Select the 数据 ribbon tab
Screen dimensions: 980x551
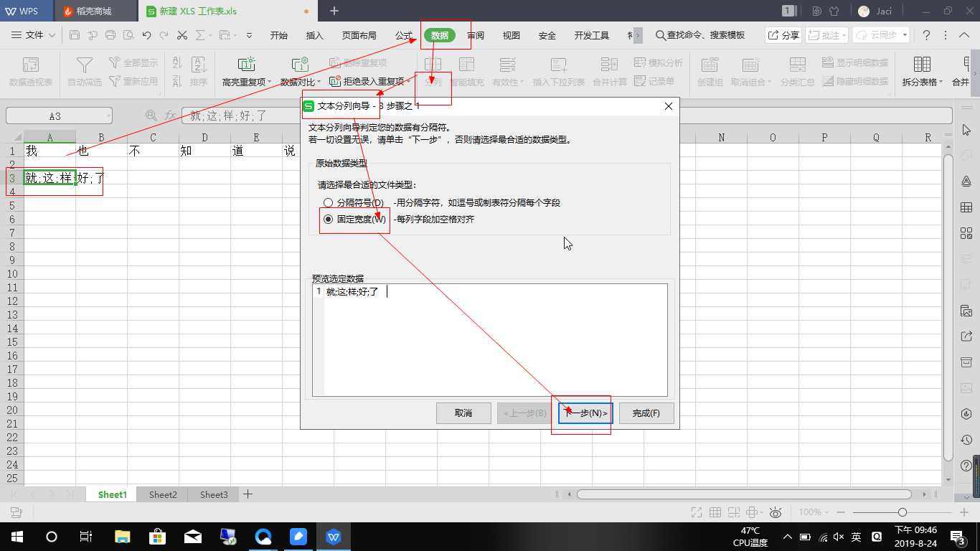pyautogui.click(x=440, y=36)
